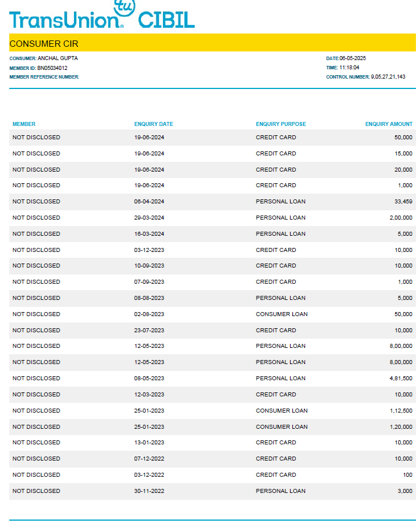The height and width of the screenshot is (523, 420).
Task: Click CONSUMER LOAN purpose in the 02-08-2023 row
Action: coord(281,314)
